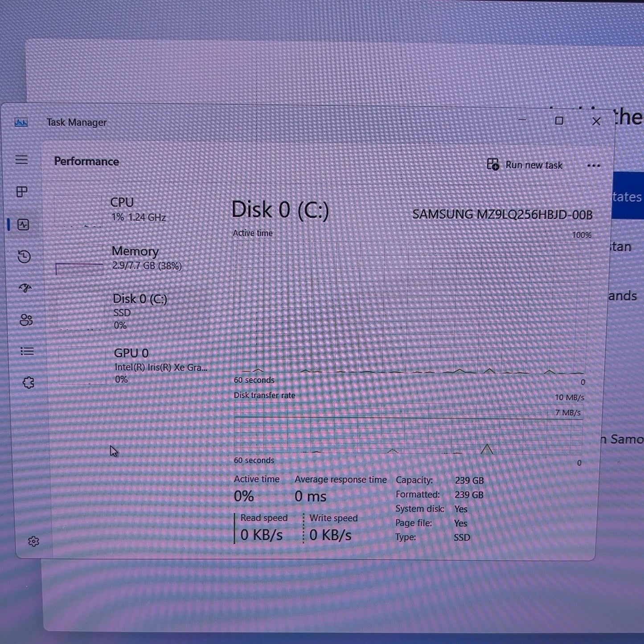
Task: Click the Average response time 0 ms value
Action: [311, 496]
